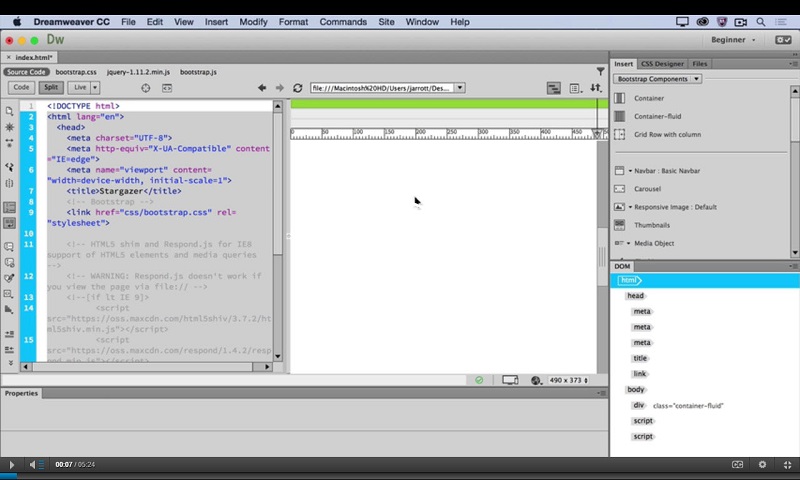Open the Site menu
The height and width of the screenshot is (480, 800).
386,21
